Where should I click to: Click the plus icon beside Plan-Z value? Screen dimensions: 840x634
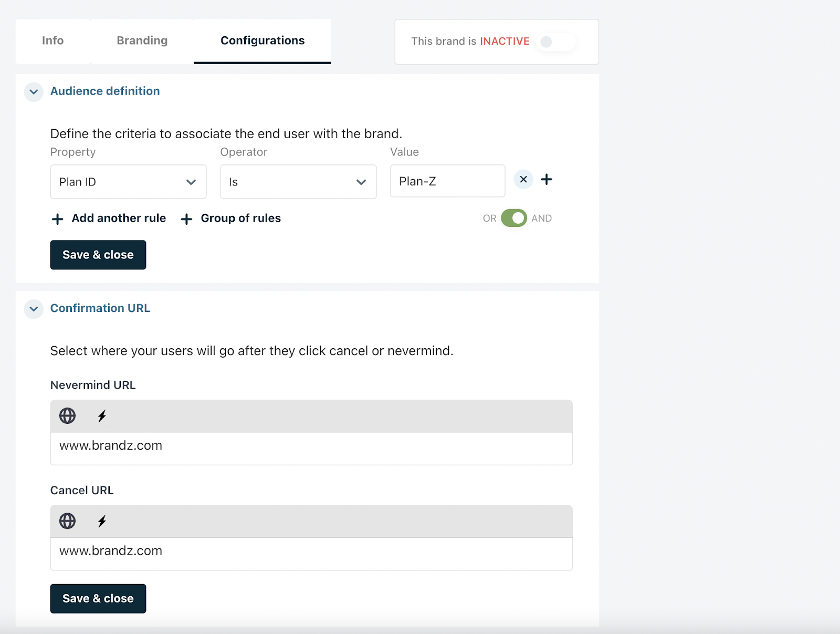click(x=547, y=180)
